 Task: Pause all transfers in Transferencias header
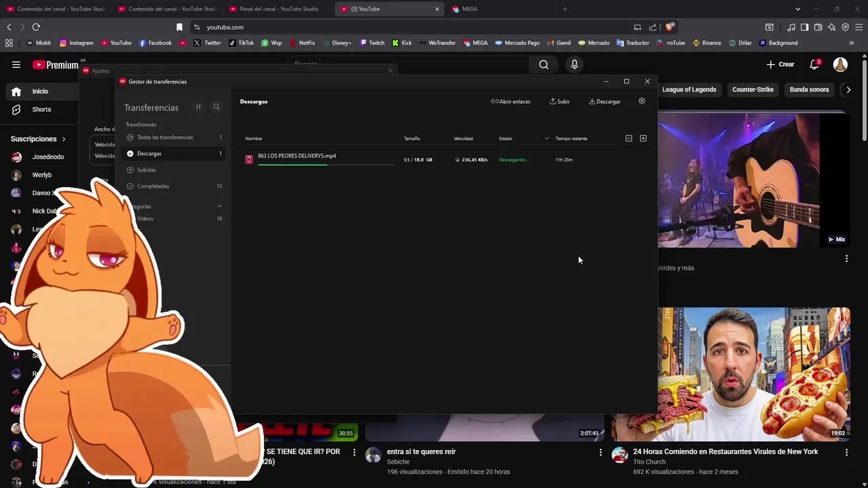198,107
